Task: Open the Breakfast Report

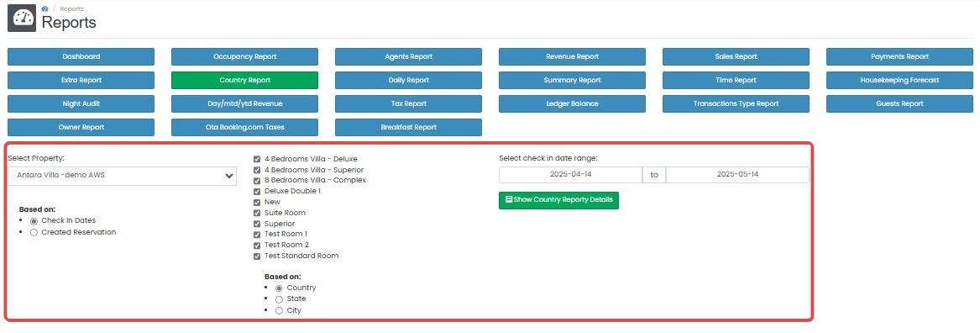Action: point(408,127)
